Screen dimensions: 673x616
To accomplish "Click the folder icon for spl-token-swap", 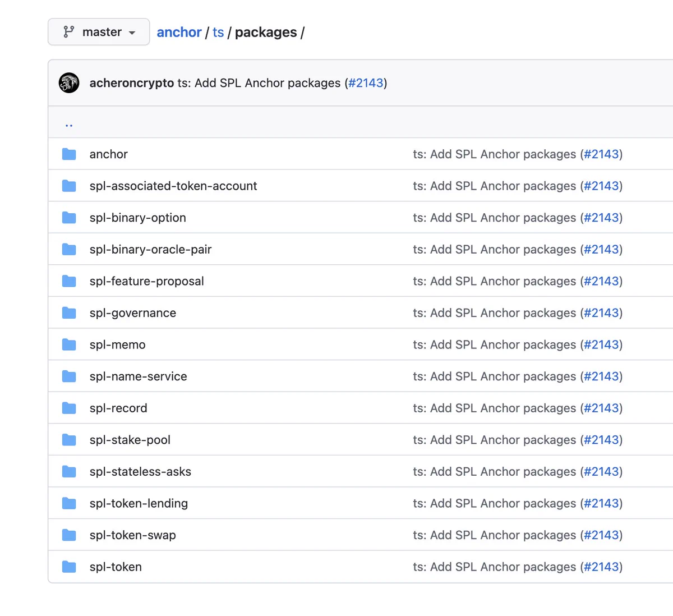I will 69,535.
